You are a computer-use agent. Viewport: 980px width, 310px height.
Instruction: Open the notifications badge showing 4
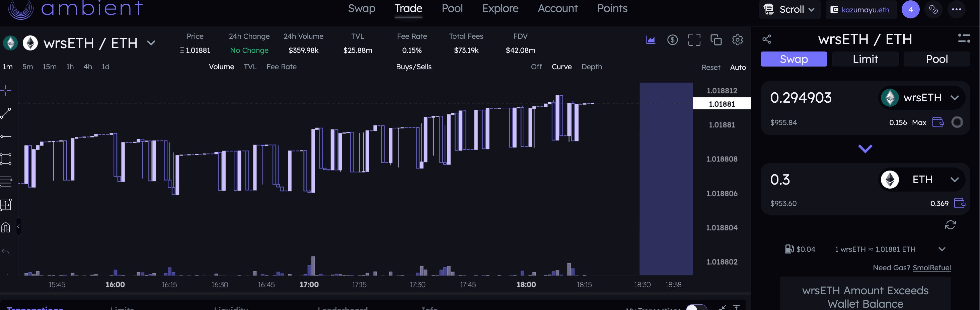click(910, 9)
